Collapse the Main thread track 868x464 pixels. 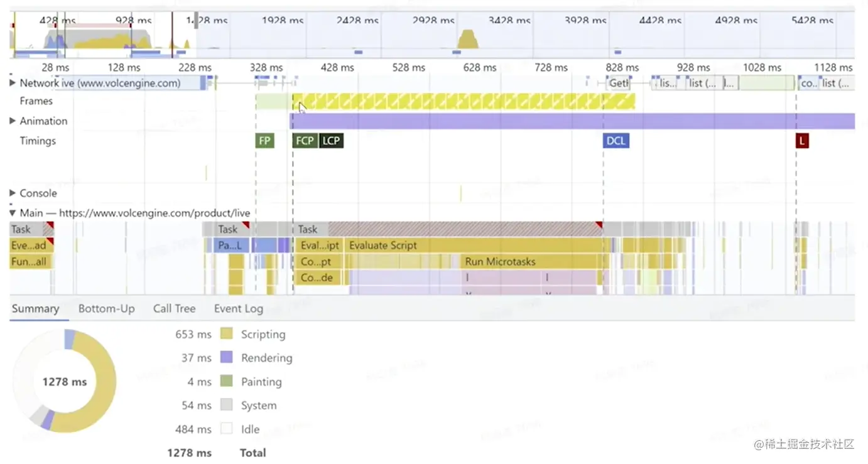click(x=13, y=213)
